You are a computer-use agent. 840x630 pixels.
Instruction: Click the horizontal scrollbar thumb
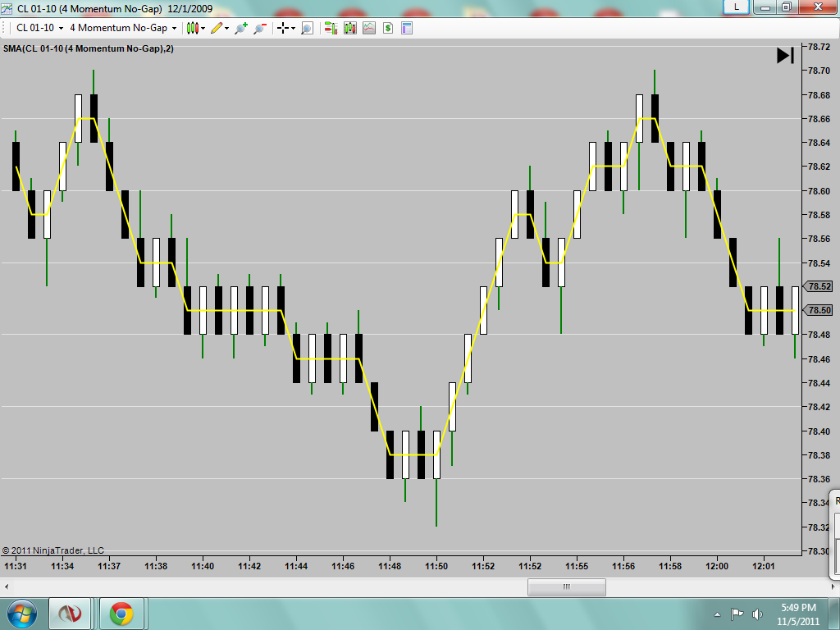click(x=567, y=587)
